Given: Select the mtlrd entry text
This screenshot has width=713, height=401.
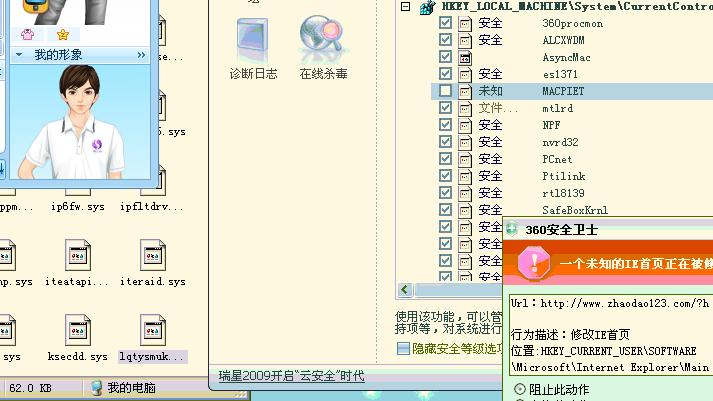Looking at the screenshot, I should point(557,108).
